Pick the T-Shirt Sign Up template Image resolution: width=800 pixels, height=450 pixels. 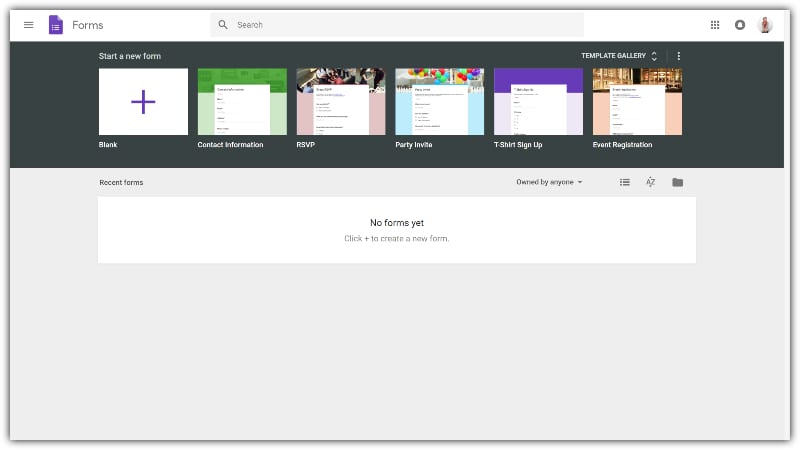(538, 102)
